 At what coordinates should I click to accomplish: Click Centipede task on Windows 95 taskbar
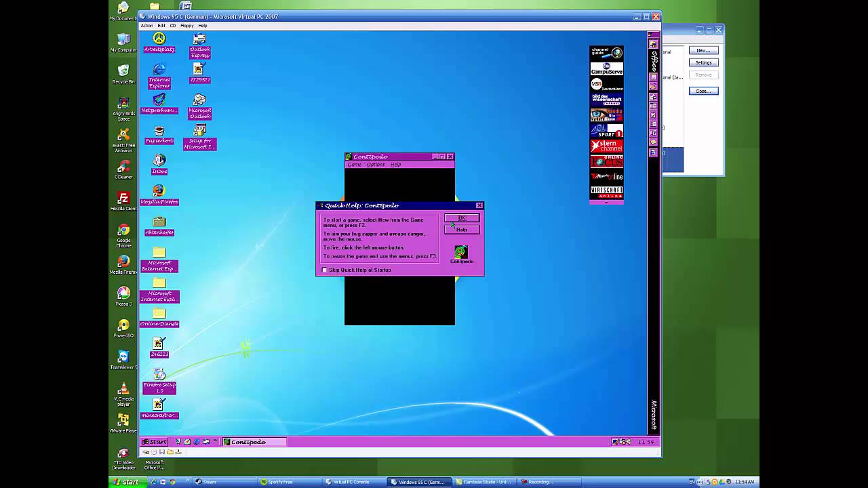pyautogui.click(x=254, y=442)
